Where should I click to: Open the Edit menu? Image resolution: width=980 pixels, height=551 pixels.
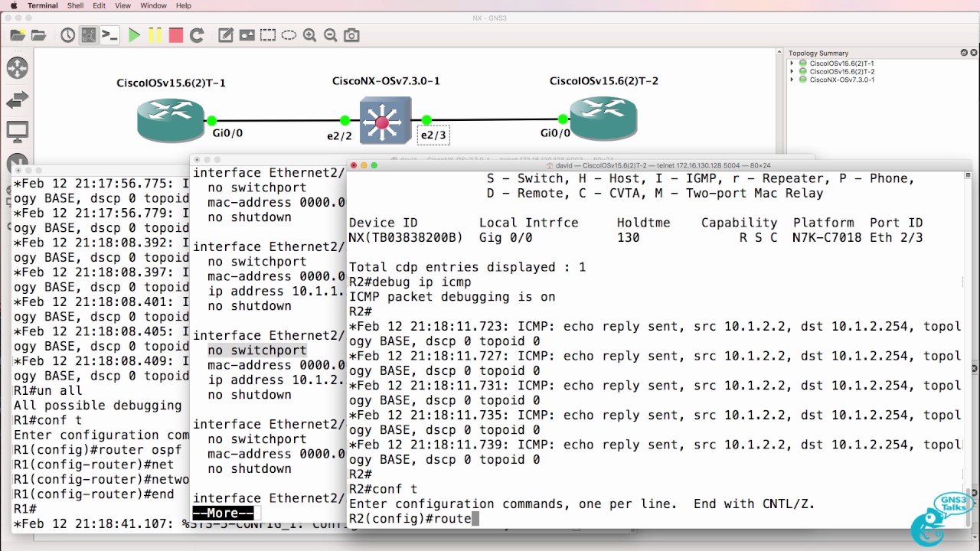[100, 5]
